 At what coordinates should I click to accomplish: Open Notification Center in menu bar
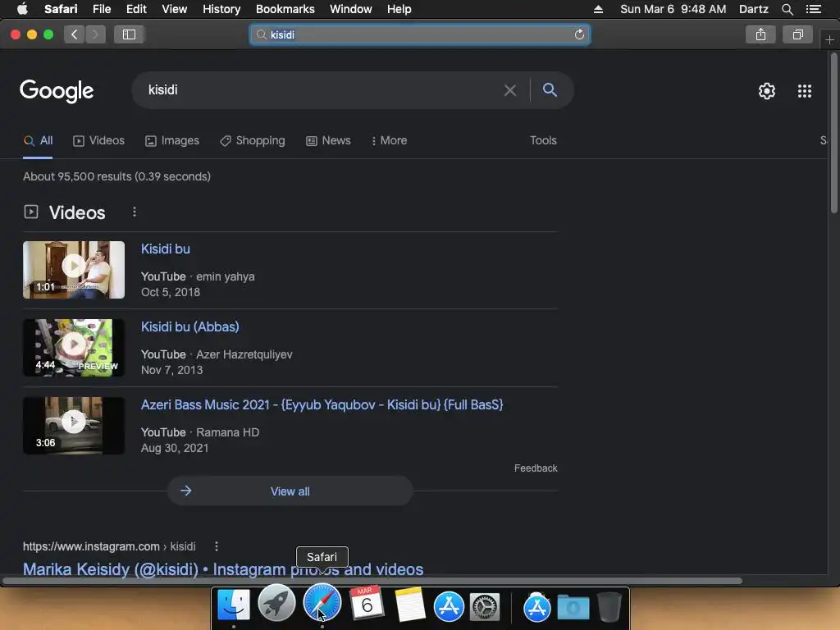pyautogui.click(x=814, y=9)
